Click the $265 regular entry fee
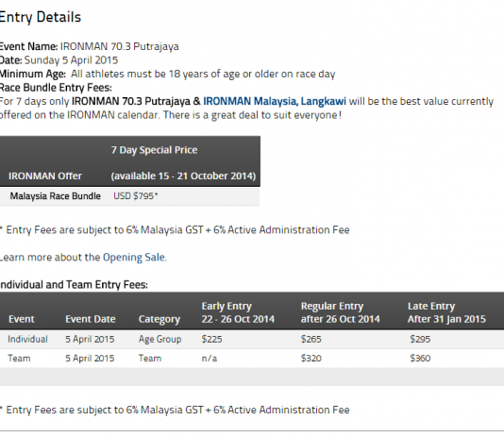Image resolution: width=504 pixels, height=436 pixels. pyautogui.click(x=311, y=340)
